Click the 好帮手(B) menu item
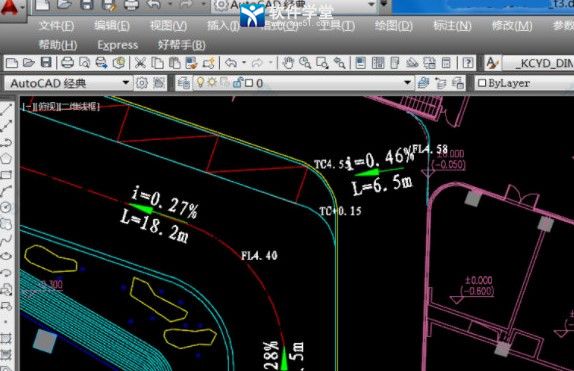The width and height of the screenshot is (574, 371). [x=182, y=45]
